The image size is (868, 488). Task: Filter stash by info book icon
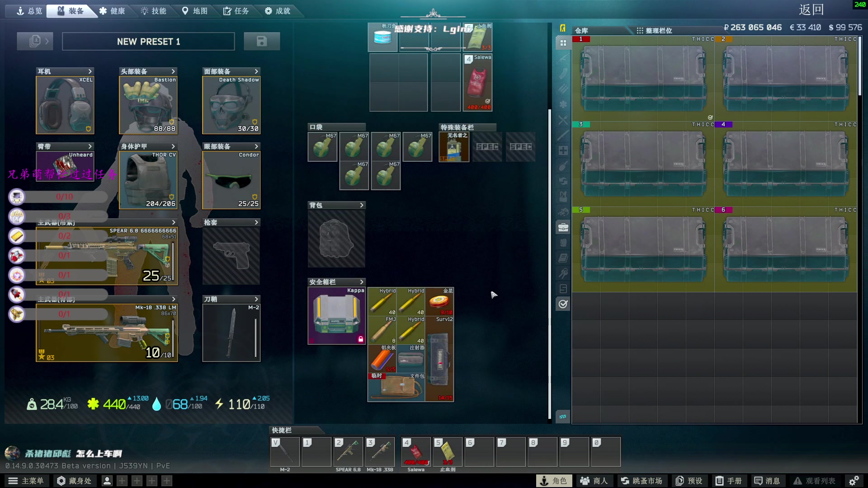coord(563,258)
